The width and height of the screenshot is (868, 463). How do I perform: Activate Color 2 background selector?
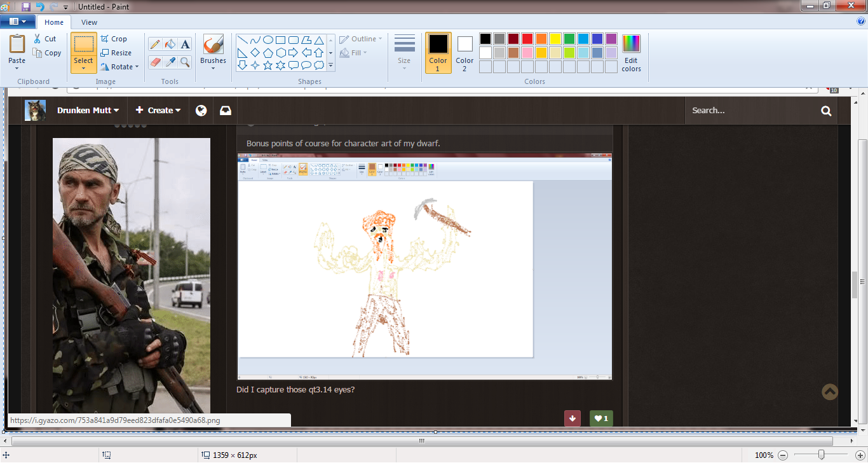click(465, 52)
